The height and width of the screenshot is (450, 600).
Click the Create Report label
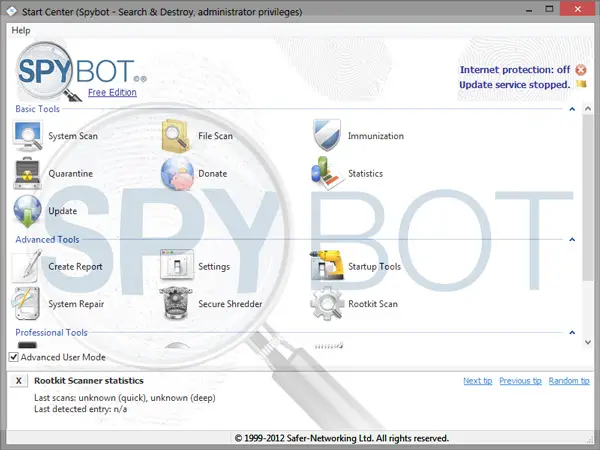[75, 266]
